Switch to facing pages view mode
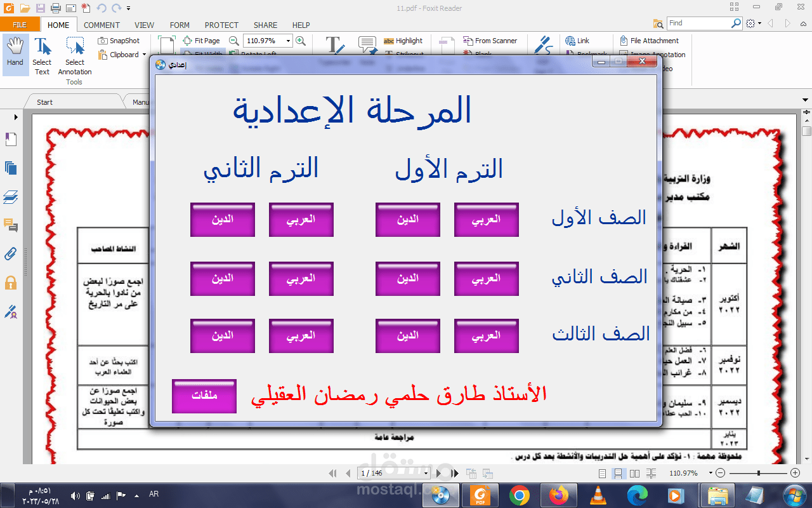This screenshot has height=508, width=812. pos(635,473)
